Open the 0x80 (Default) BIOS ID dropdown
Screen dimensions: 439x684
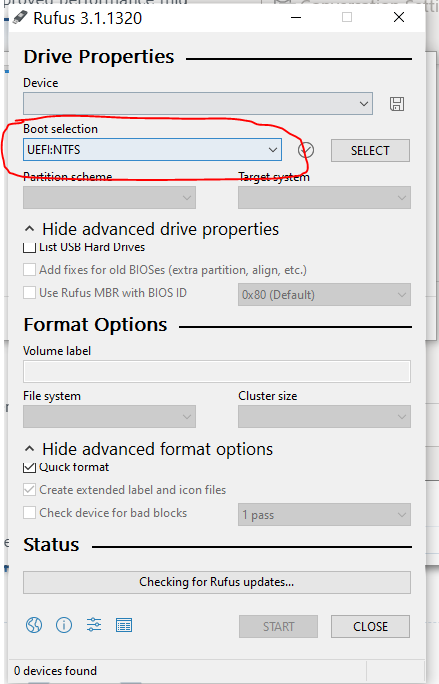pos(324,294)
